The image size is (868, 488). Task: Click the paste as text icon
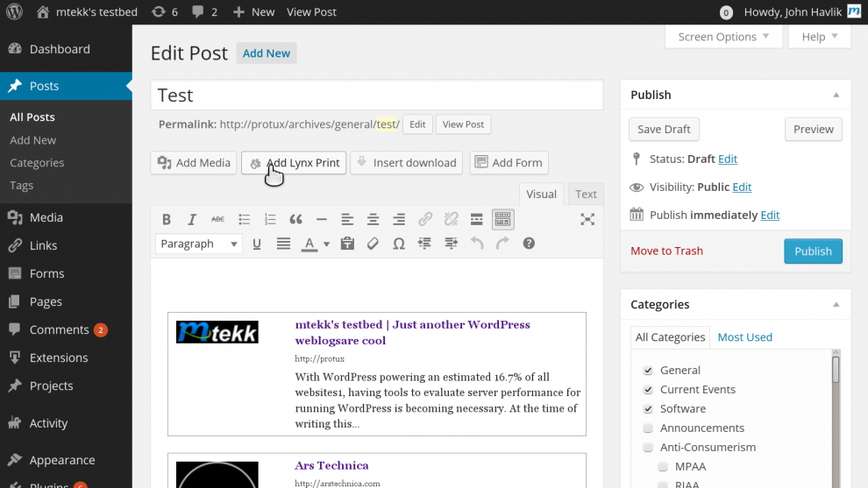click(x=348, y=244)
